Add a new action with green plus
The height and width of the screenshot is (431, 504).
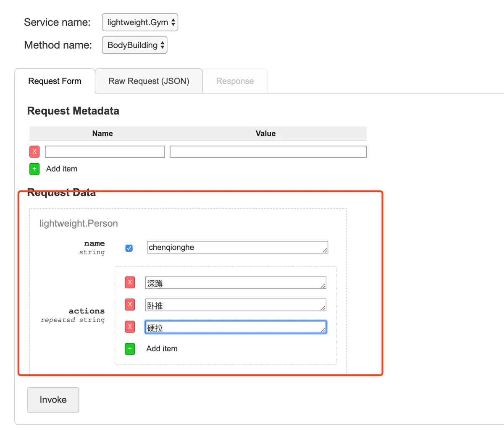point(130,349)
